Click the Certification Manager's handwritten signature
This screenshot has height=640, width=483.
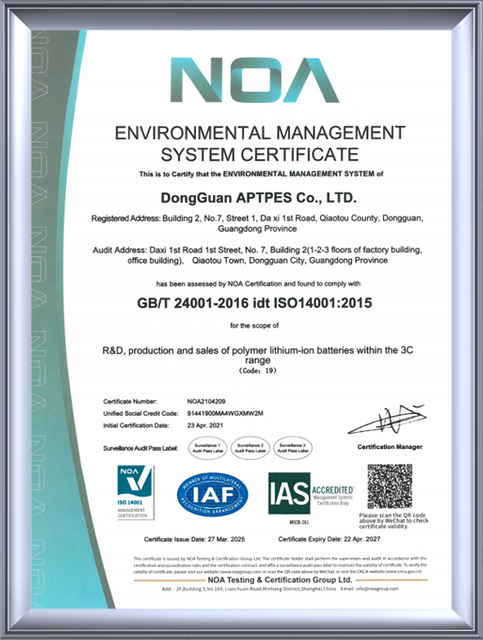point(387,420)
